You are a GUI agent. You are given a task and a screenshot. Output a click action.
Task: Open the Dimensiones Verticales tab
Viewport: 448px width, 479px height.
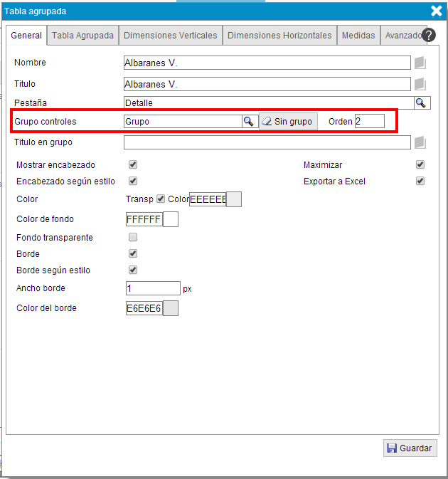[x=171, y=35]
